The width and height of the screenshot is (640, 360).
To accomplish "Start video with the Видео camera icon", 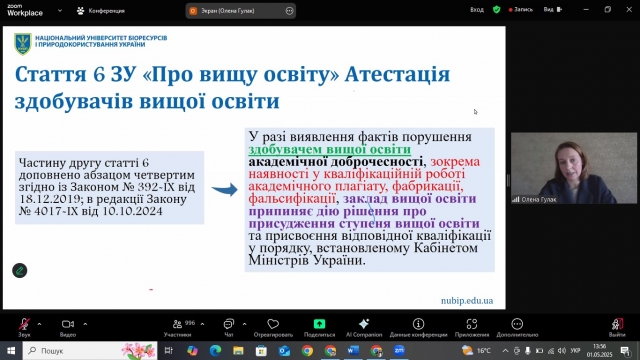I will point(68,324).
